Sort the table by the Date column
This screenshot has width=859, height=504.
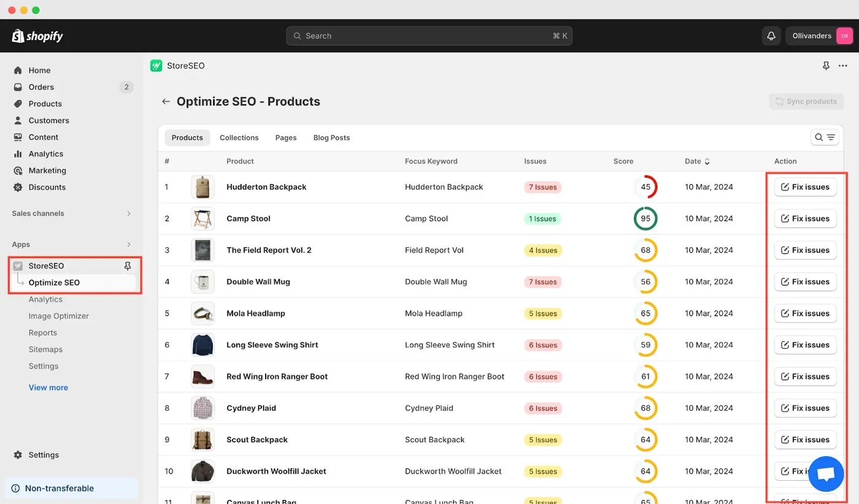point(698,161)
